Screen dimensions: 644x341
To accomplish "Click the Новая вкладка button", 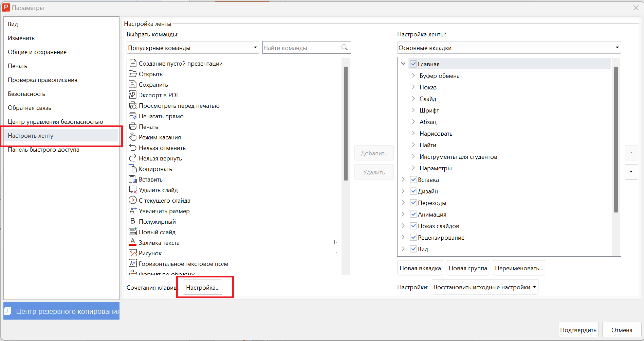I will tap(420, 268).
